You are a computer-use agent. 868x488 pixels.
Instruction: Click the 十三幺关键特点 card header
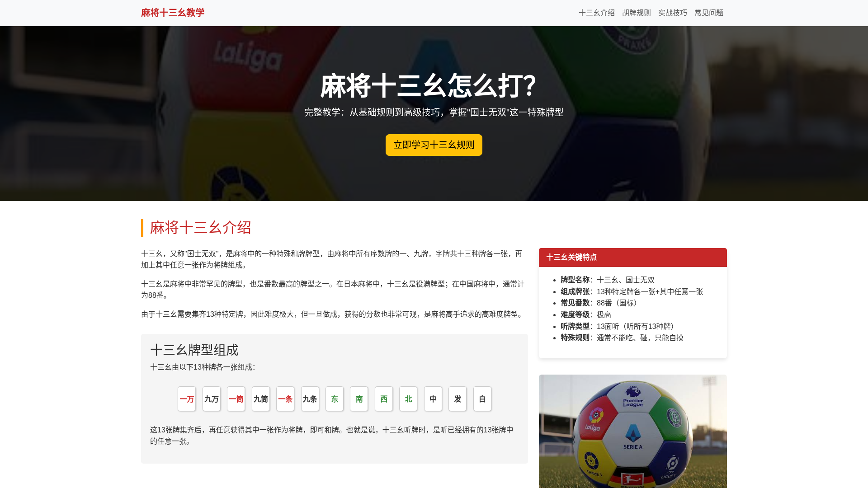point(633,258)
